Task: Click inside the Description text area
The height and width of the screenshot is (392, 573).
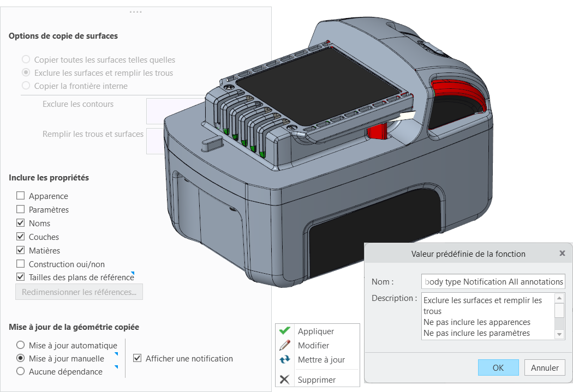Action: point(488,316)
